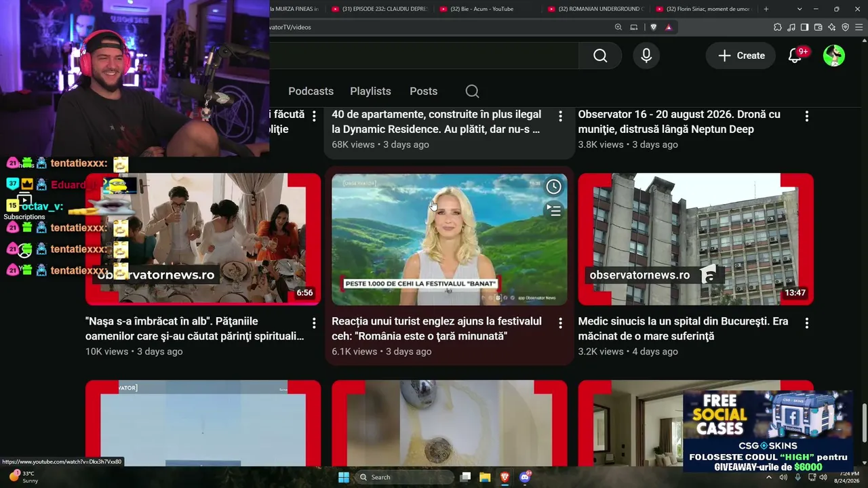Click the CSG Skins 'Free Social Cases' banner
This screenshot has width=868, height=488.
[768, 431]
